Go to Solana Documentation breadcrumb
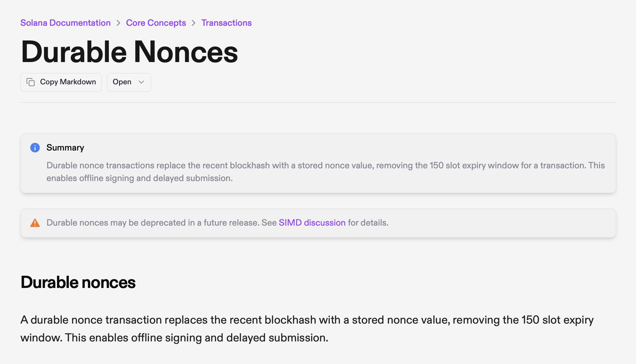Image resolution: width=636 pixels, height=364 pixels. [x=65, y=23]
